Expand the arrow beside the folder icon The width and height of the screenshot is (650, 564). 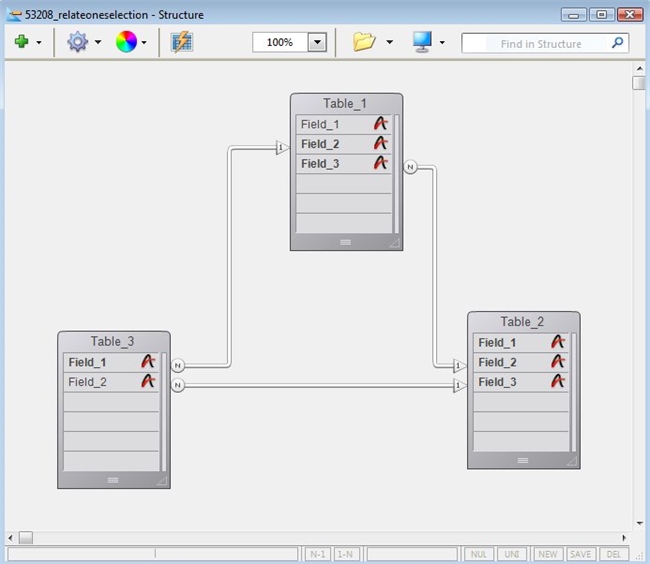[389, 43]
